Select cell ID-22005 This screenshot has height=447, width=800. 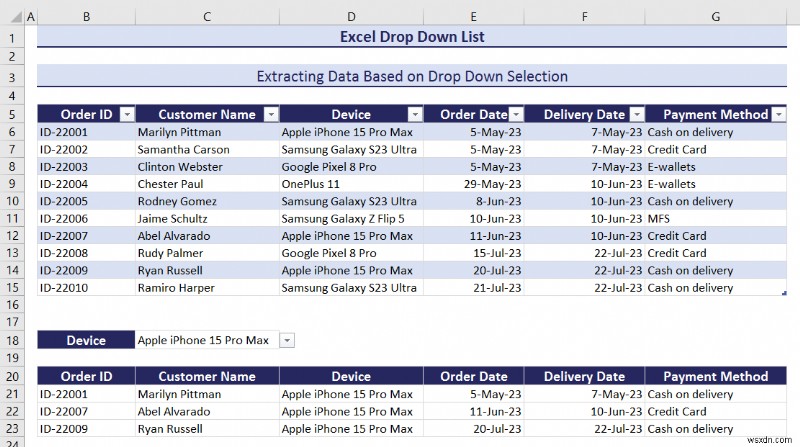(x=86, y=202)
